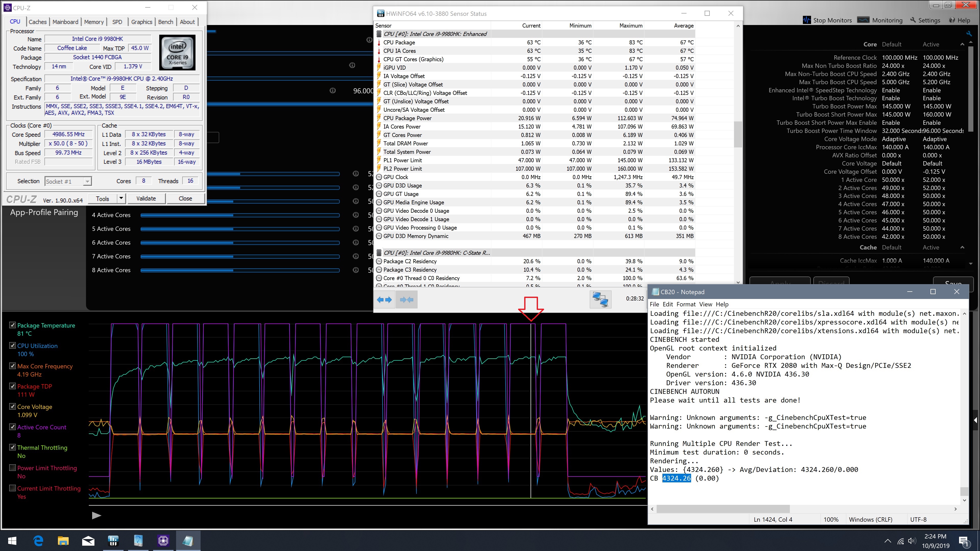Uncheck CPU Utilization graph checkbox
The height and width of the screenshot is (551, 980).
pos(13,346)
